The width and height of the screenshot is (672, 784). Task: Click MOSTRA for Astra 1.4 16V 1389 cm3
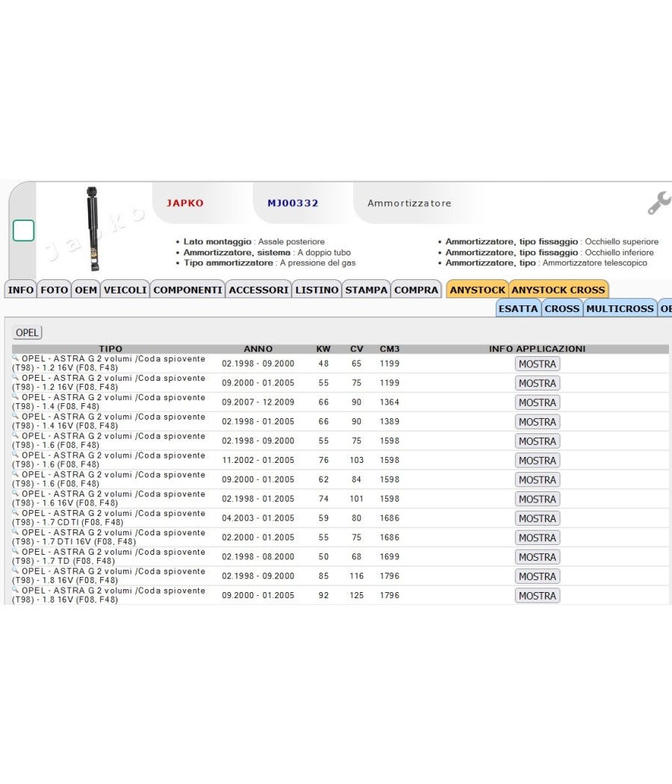(x=538, y=422)
